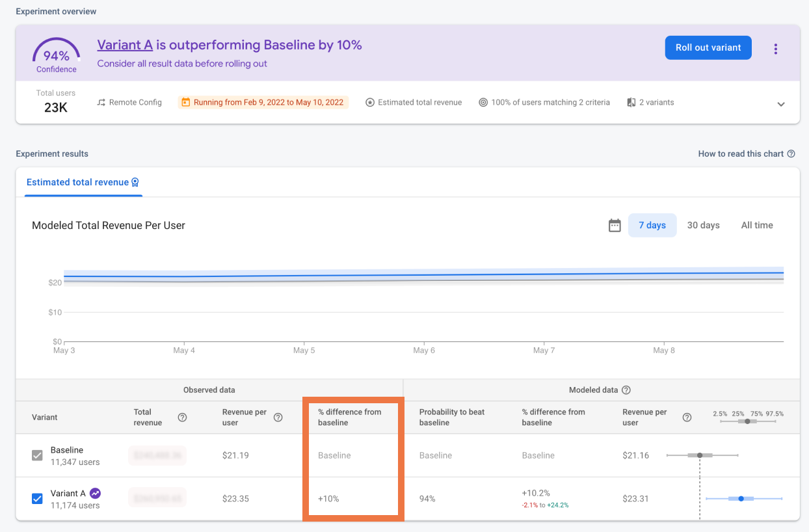Click the +10.2% modeled difference value
Screen dimensions: 809x532
click(536, 493)
